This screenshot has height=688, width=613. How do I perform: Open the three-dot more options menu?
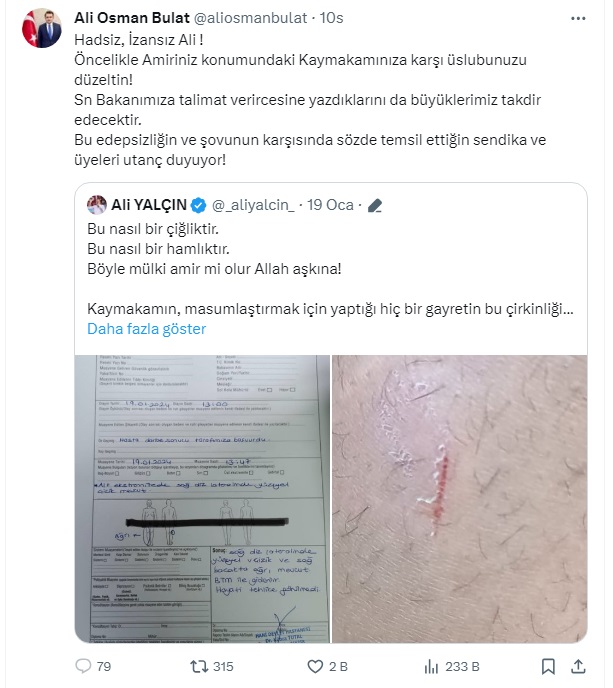click(578, 18)
